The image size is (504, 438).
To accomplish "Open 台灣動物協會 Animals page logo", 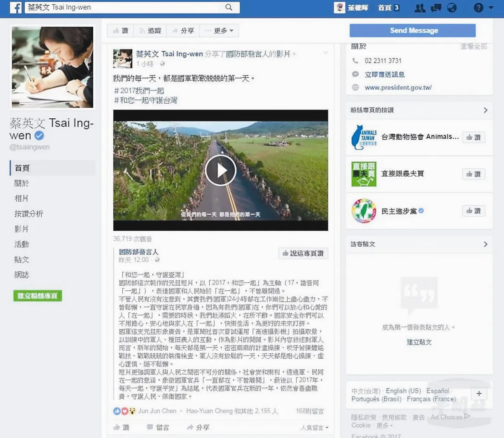I will pyautogui.click(x=364, y=137).
